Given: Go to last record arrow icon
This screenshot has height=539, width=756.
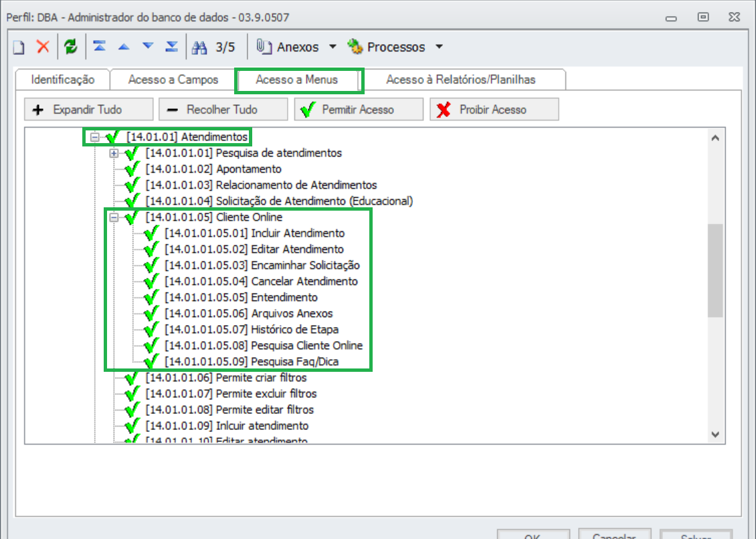Looking at the screenshot, I should [x=172, y=46].
